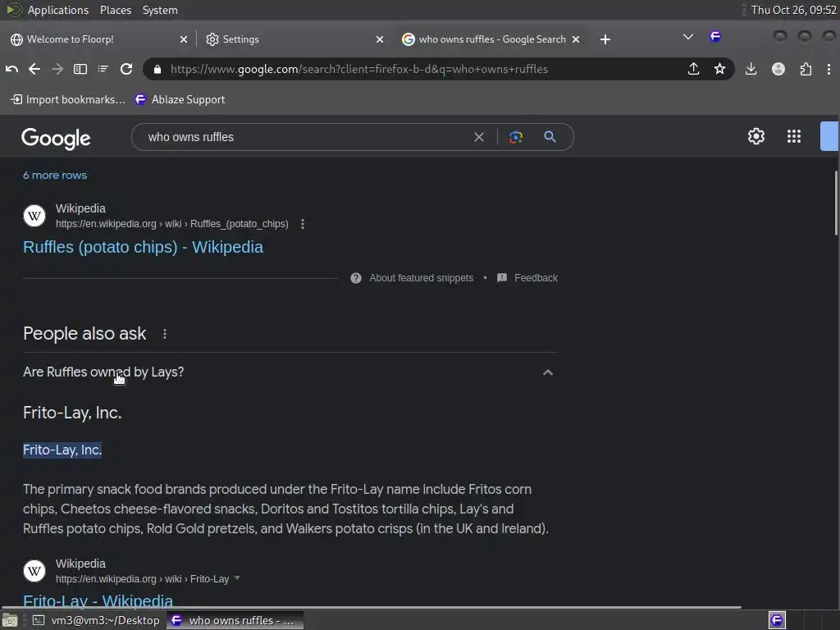Focus the browser address bar URL
840x630 pixels.
[359, 69]
